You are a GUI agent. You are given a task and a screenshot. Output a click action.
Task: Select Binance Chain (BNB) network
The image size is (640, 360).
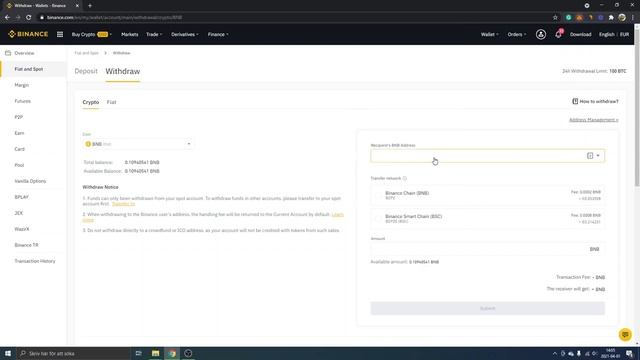point(487,195)
